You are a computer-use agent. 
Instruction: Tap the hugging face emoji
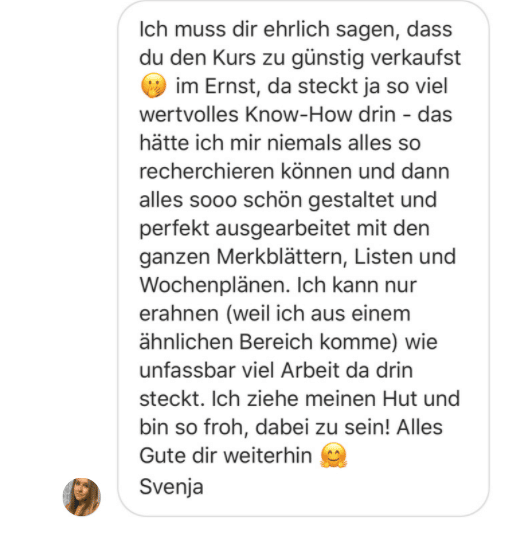[333, 455]
